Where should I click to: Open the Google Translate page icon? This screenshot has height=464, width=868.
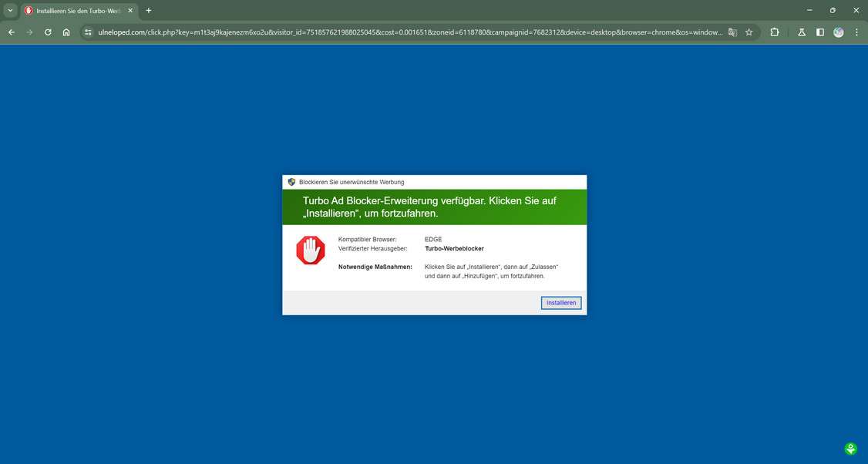tap(732, 32)
